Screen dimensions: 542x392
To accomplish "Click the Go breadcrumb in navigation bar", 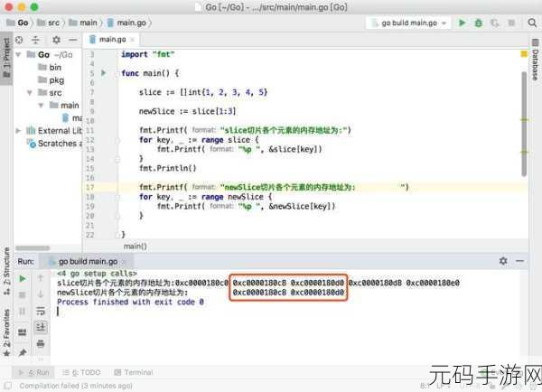I will click(18, 23).
